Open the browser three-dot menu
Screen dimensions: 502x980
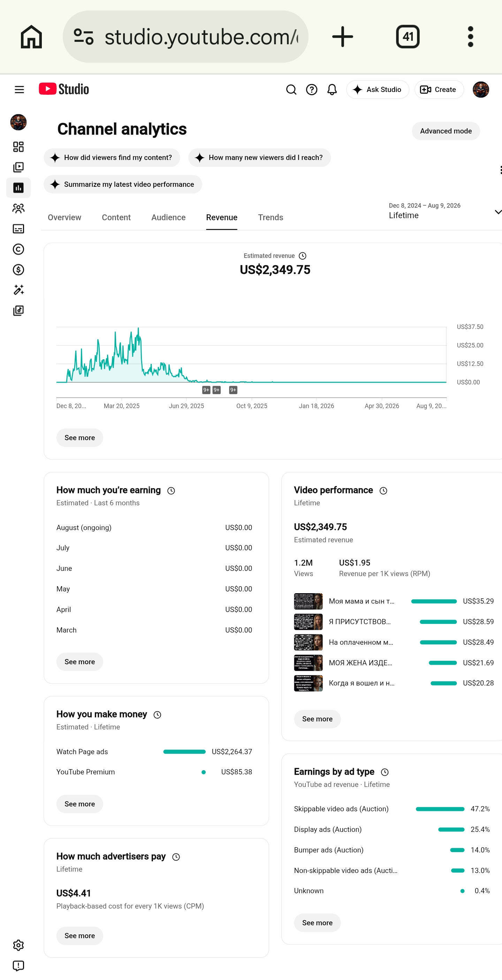coord(470,37)
